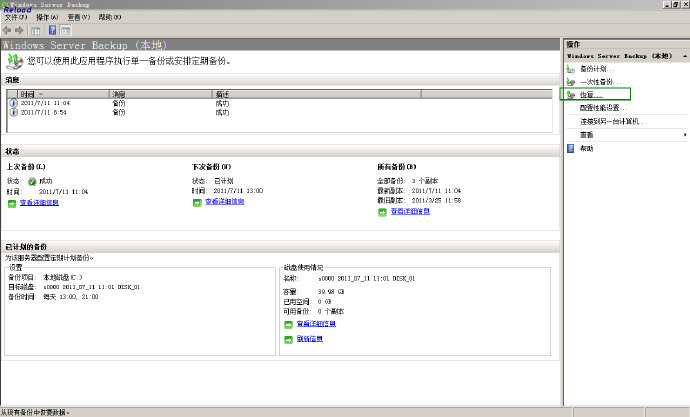Click the window's Minimize button
Screen dimensions: 690x417
point(667,4)
